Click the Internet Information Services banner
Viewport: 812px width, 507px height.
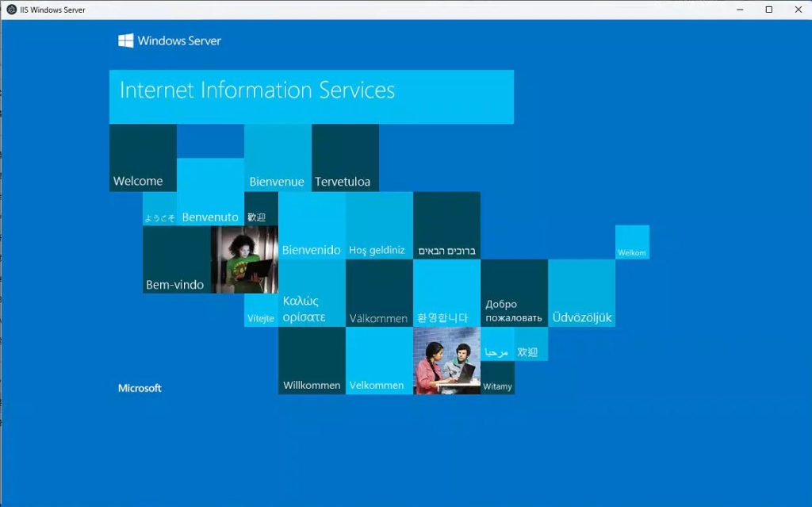tap(311, 97)
